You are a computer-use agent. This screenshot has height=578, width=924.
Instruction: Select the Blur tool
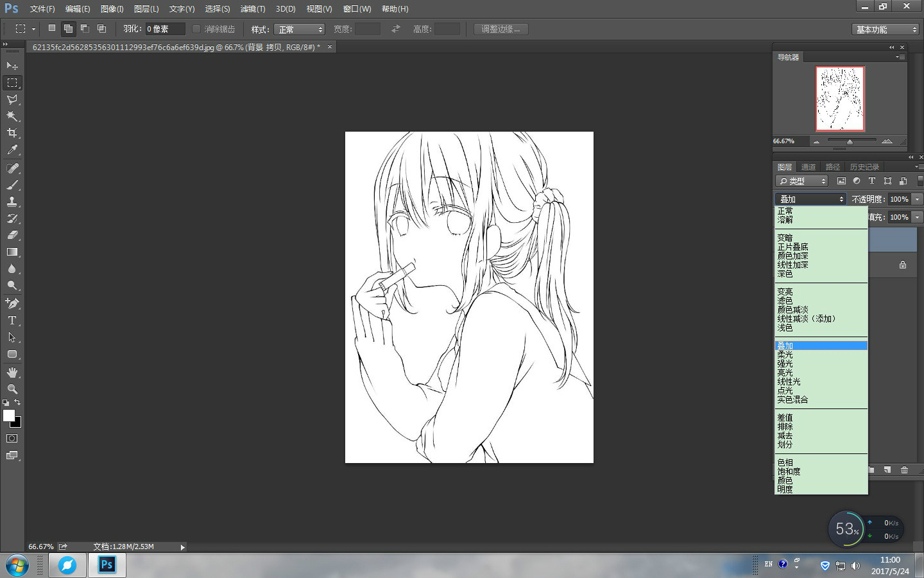coord(12,268)
